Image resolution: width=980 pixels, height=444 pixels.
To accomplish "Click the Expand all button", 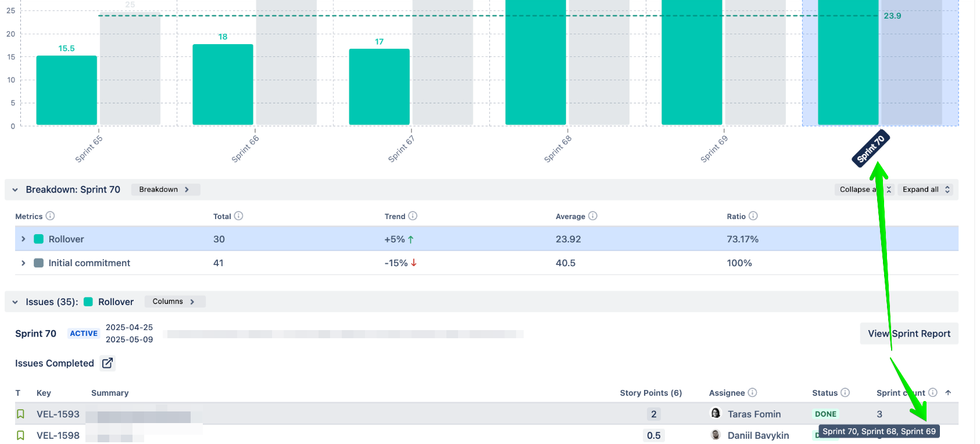I will coord(926,189).
